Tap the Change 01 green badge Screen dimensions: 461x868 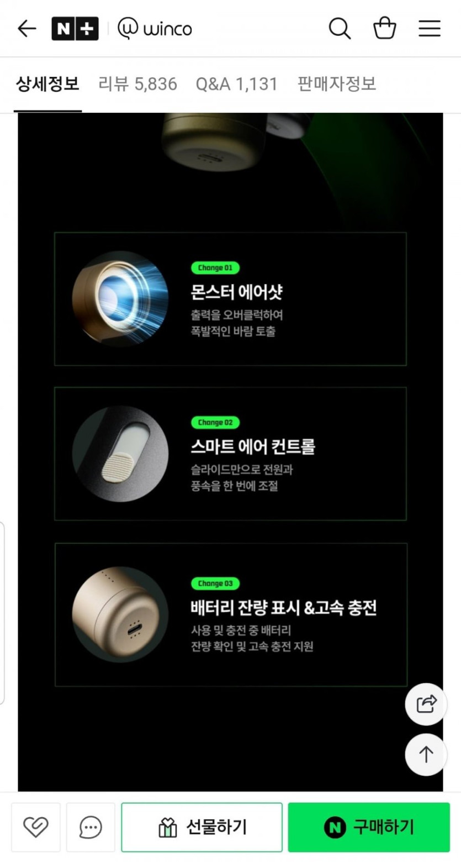(x=215, y=268)
